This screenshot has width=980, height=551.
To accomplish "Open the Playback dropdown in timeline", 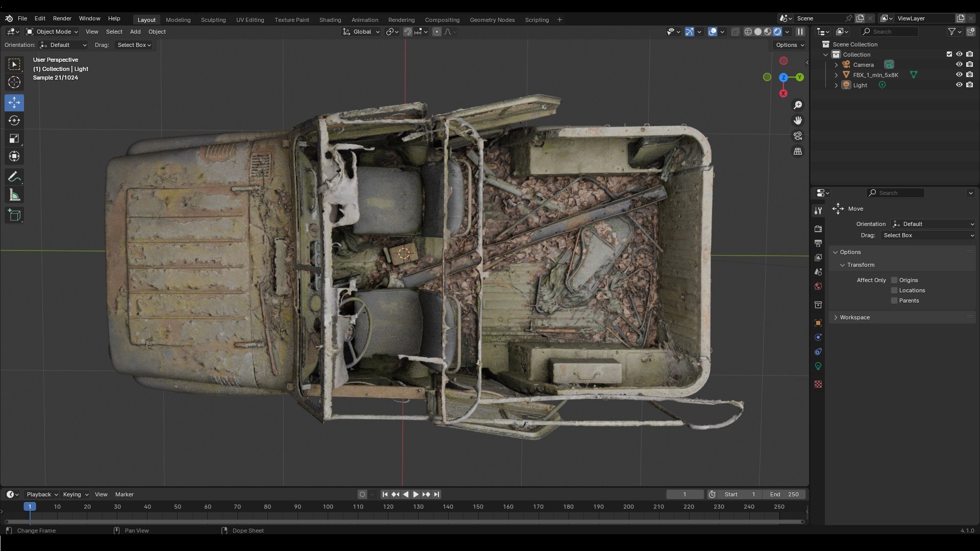I will click(41, 494).
